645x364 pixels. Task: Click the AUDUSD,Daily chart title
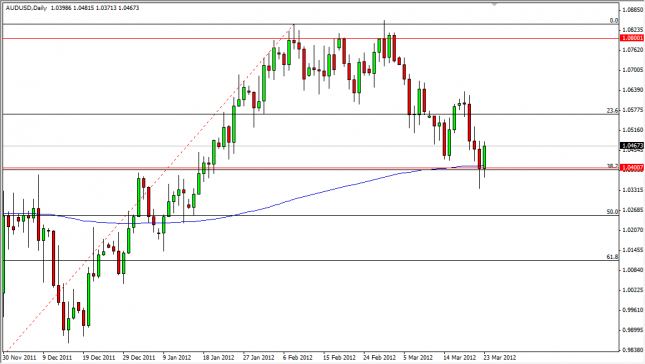(26, 8)
